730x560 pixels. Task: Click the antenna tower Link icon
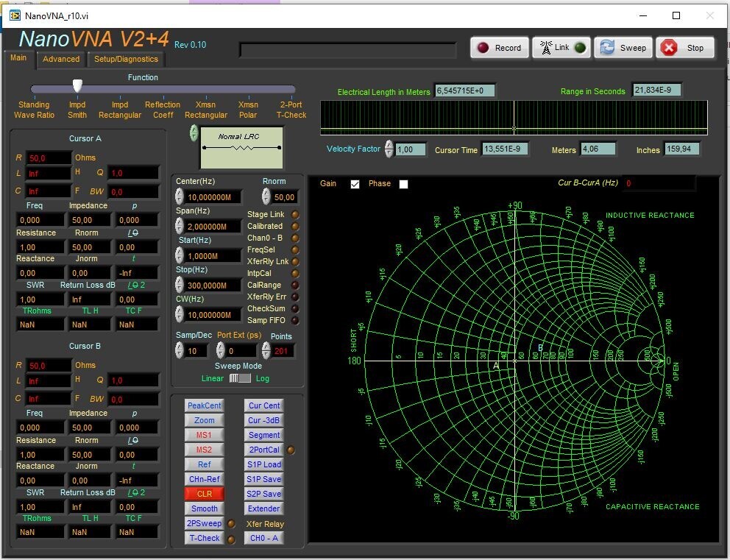pyautogui.click(x=545, y=48)
